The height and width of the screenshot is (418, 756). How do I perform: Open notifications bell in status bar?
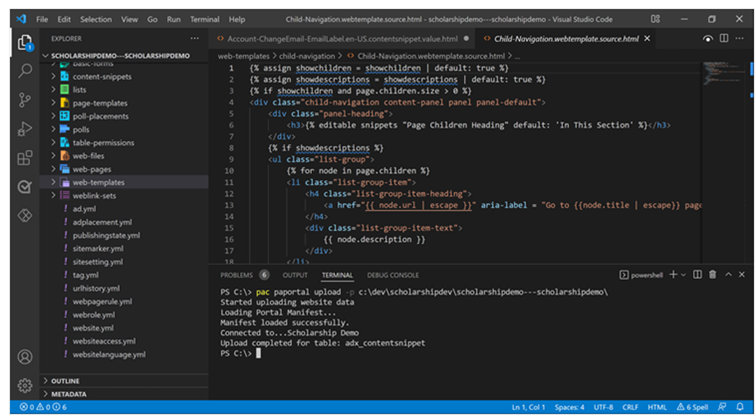coord(740,407)
